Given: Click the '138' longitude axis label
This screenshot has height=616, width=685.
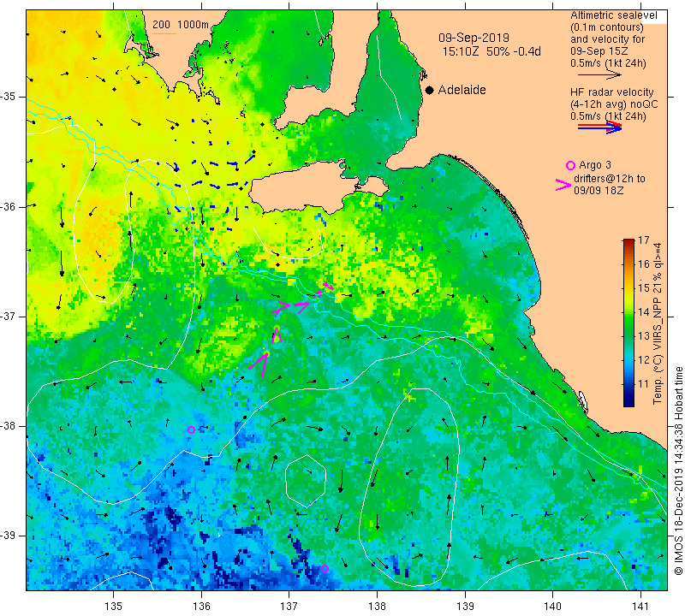Looking at the screenshot, I should (377, 607).
